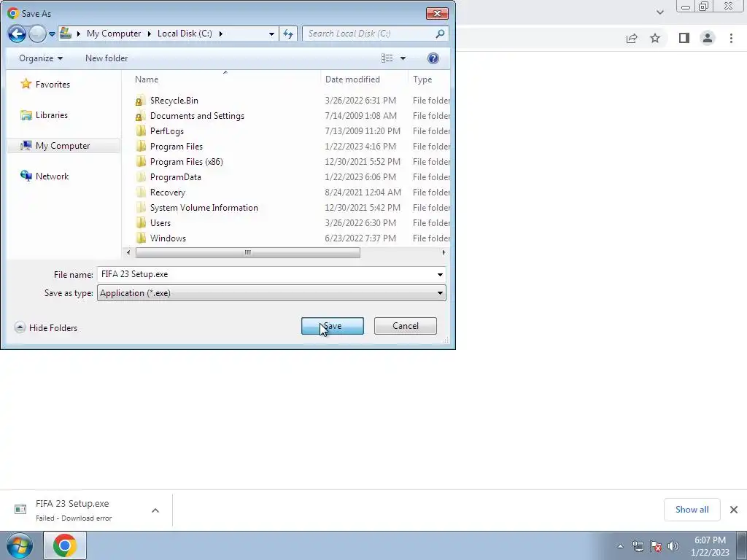Close the downloads bar with X

point(734,510)
